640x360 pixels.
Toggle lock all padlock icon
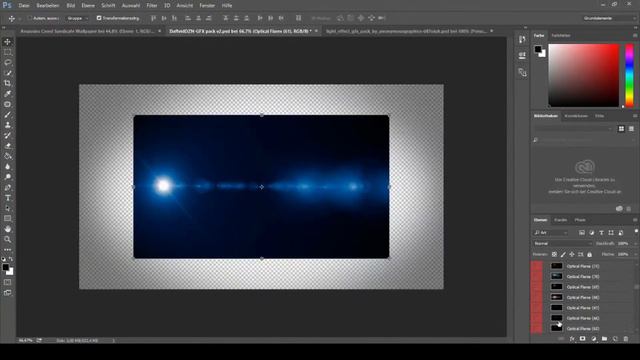pyautogui.click(x=589, y=254)
